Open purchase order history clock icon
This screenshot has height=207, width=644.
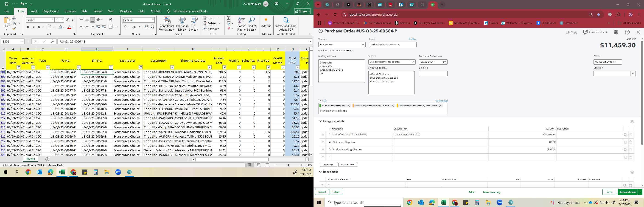click(x=320, y=31)
